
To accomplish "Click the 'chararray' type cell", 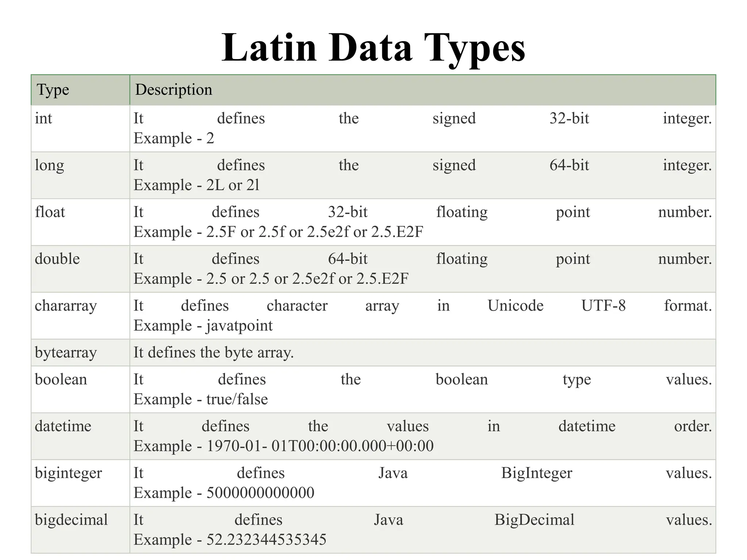I will tap(80, 316).
